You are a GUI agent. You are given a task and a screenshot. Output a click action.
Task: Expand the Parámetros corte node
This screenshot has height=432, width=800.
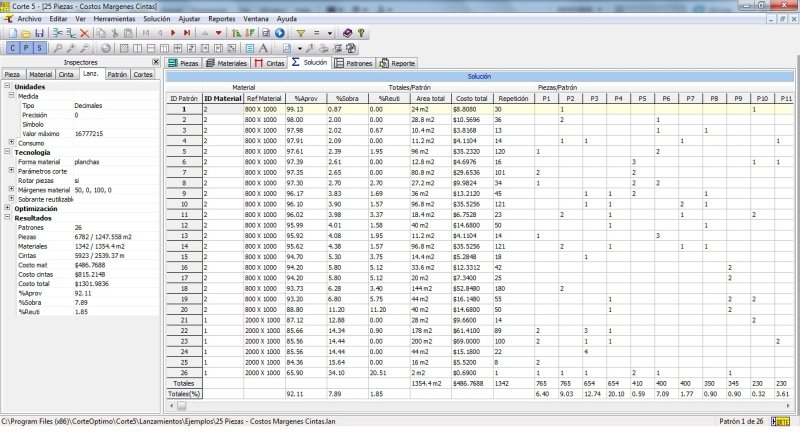[x=13, y=170]
